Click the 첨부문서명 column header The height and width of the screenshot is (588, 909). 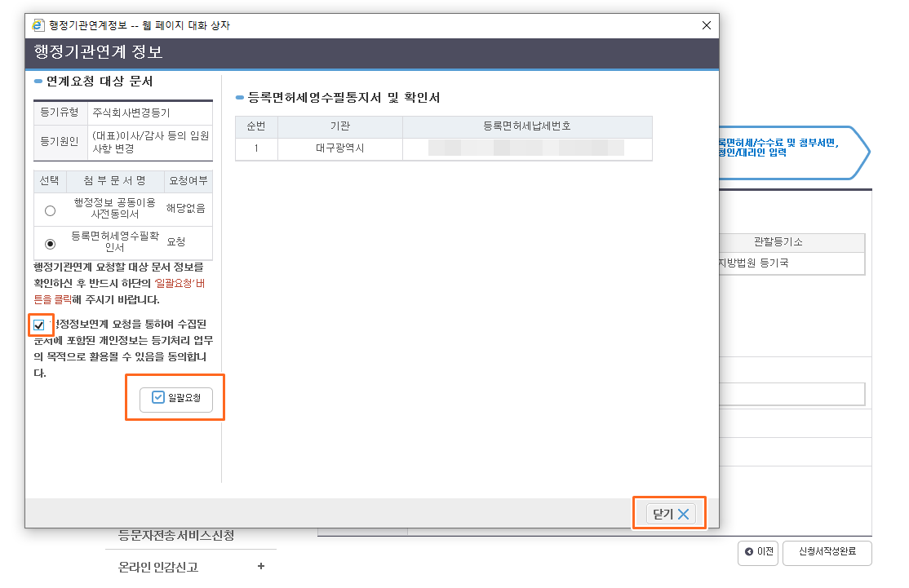pos(115,181)
